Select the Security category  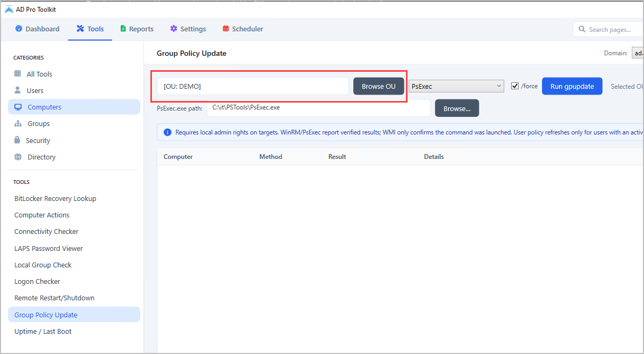74,140
